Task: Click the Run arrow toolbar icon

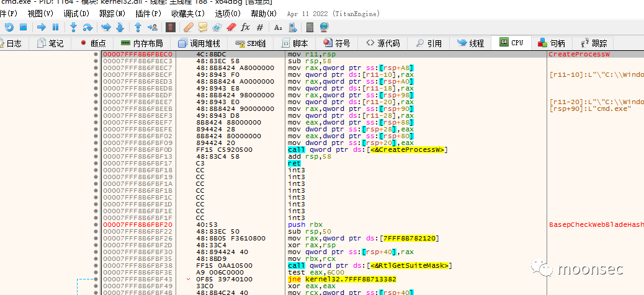Action: click(41, 27)
